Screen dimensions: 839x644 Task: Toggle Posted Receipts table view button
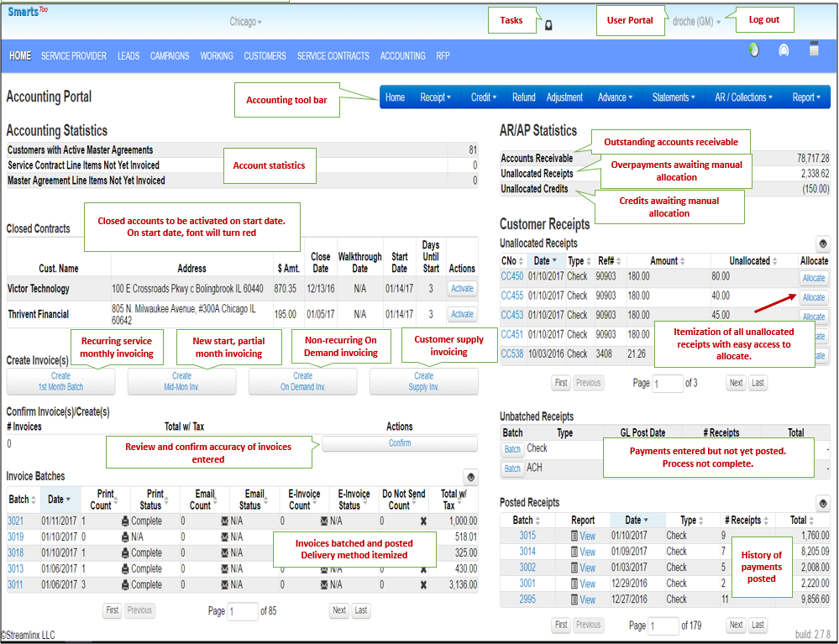(822, 502)
